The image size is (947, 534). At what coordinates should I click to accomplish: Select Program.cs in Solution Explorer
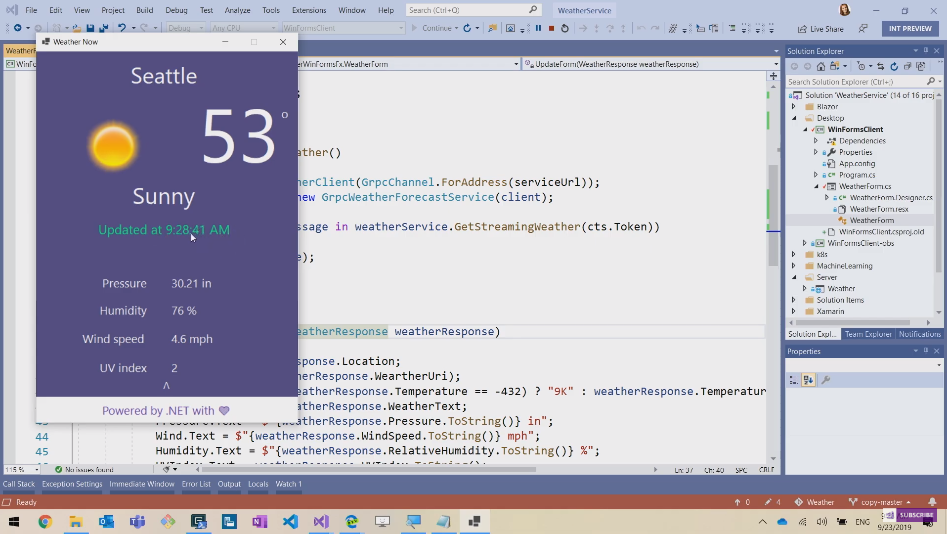(857, 175)
